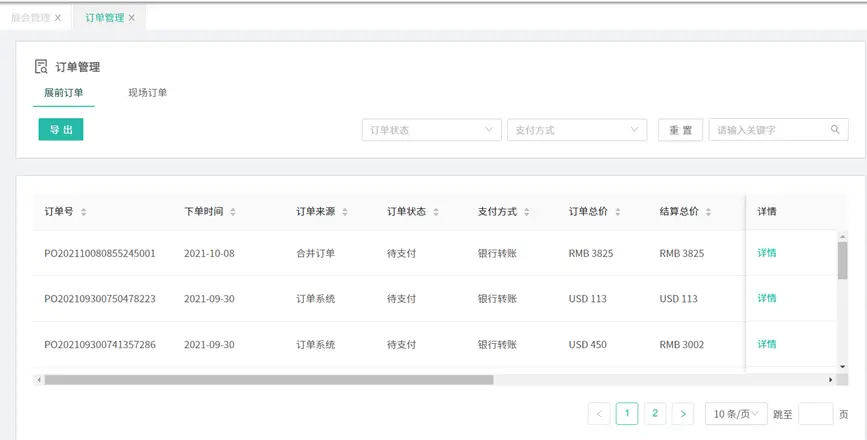Close the 展会管理 tab

tap(57, 18)
